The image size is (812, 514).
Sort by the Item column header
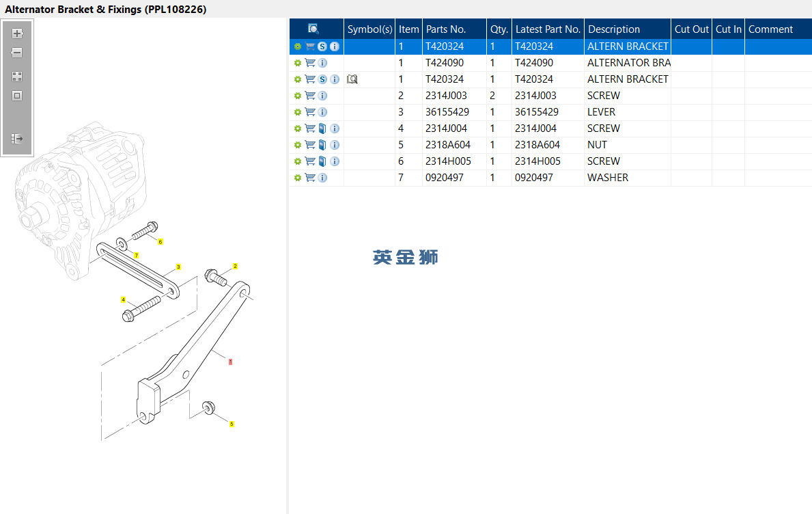point(408,29)
